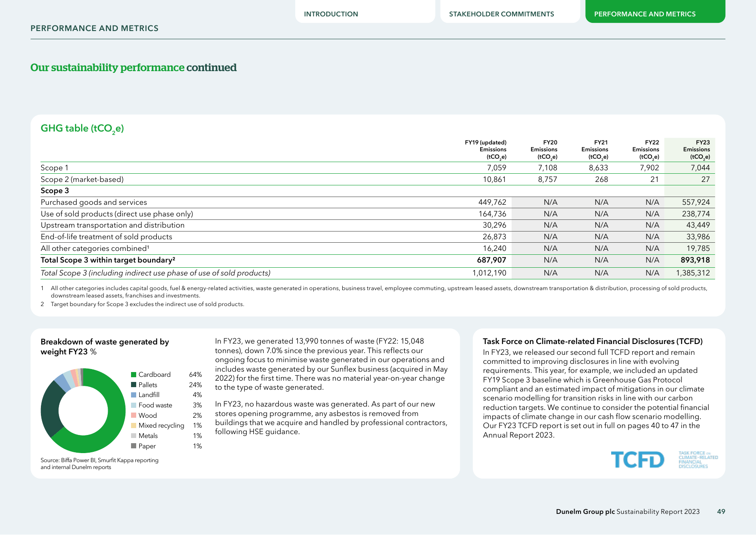Click the dark grey Paper swatch
This screenshot has width=756, height=535.
[134, 446]
